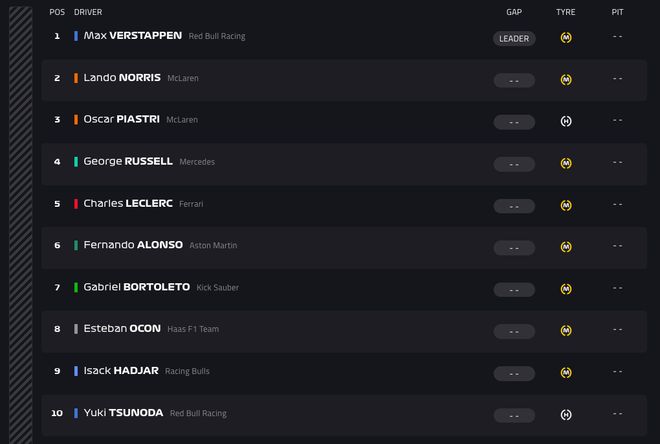Click Esteban Ocon's gap value pill
The height and width of the screenshot is (444, 660).
514,331
